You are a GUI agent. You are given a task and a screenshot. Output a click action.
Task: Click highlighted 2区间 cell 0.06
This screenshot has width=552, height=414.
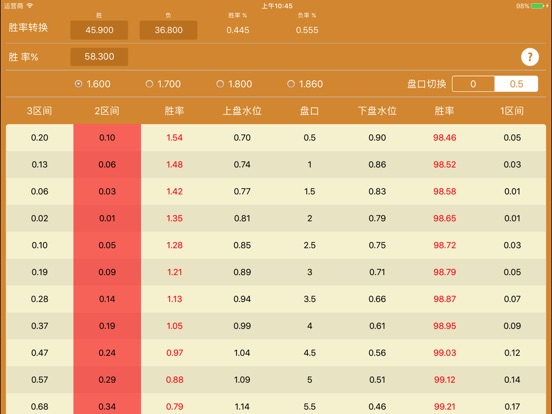coord(107,164)
